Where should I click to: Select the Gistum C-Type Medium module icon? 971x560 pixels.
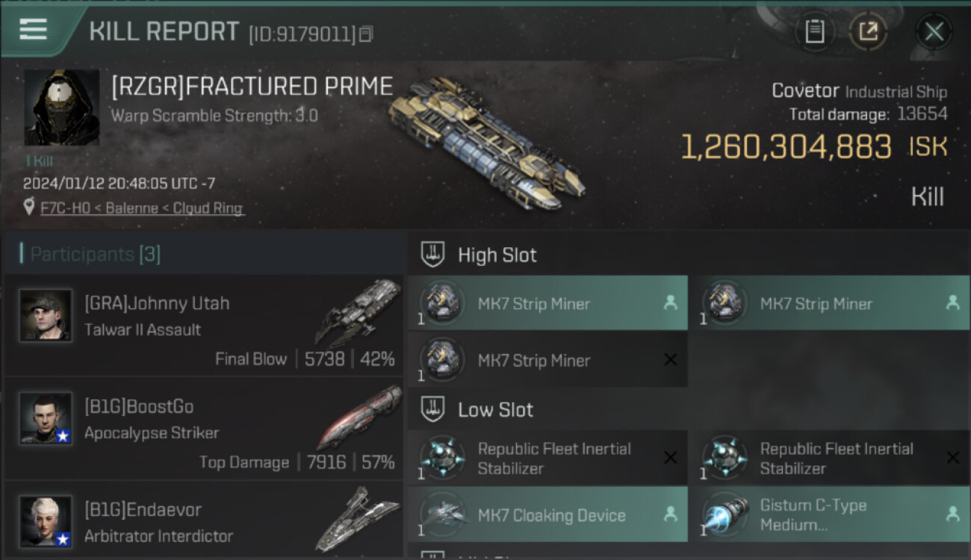tap(725, 515)
